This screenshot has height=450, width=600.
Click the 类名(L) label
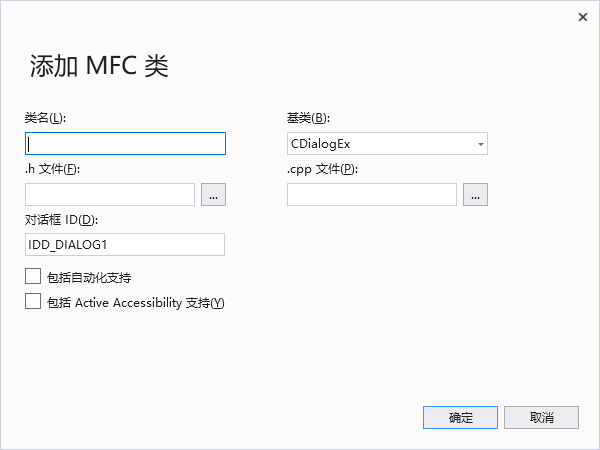click(x=45, y=118)
